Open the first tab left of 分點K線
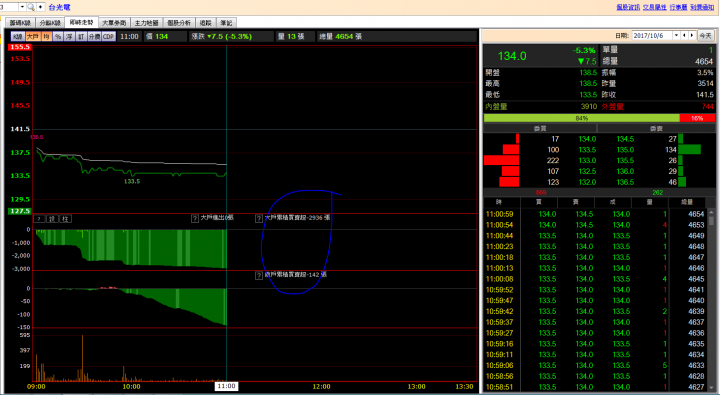Screen dimensions: 720x395 [20, 23]
